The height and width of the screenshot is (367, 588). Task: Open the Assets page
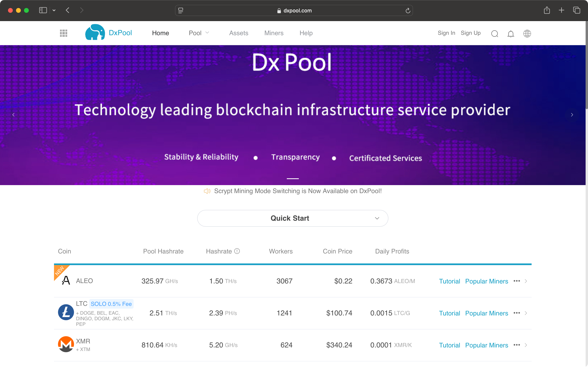coord(239,33)
